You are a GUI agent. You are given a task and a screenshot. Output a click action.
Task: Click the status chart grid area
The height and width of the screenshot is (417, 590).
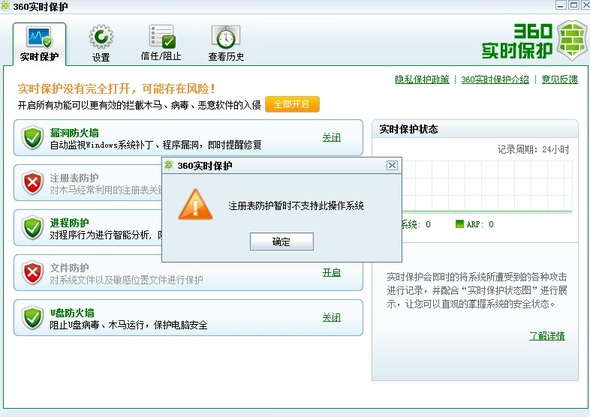click(487, 186)
